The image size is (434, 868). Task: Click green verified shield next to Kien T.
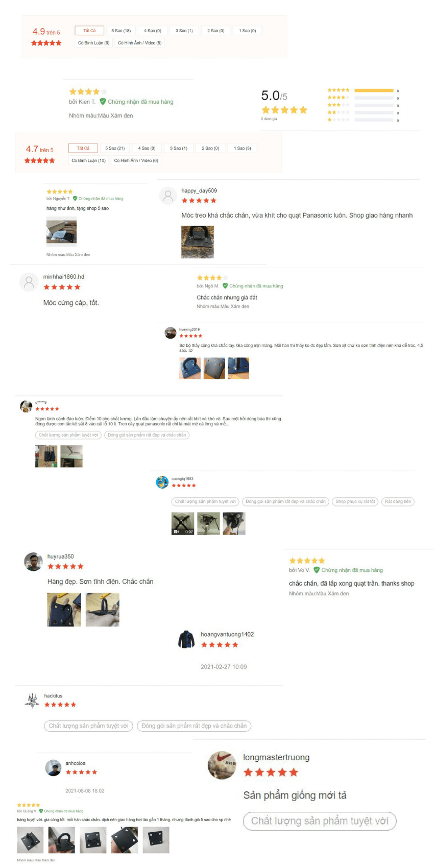[103, 102]
